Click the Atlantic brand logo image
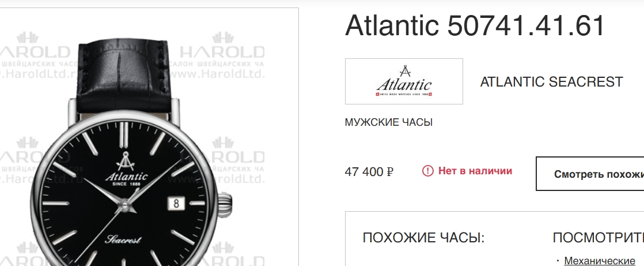This screenshot has width=644, height=266. coord(404,81)
